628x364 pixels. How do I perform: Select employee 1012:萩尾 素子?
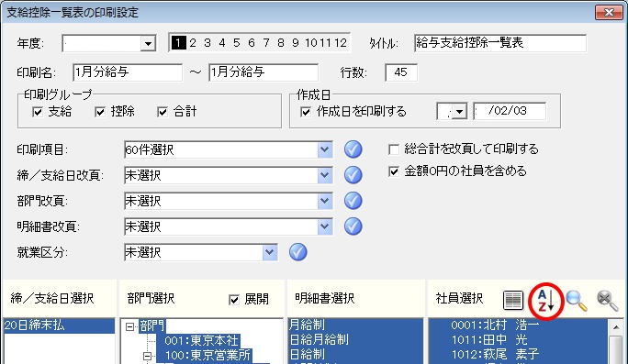tap(518, 355)
